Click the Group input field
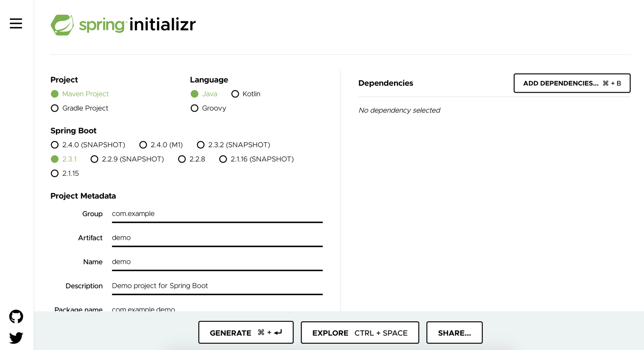Screen dimensions: 644x350 (x=217, y=214)
